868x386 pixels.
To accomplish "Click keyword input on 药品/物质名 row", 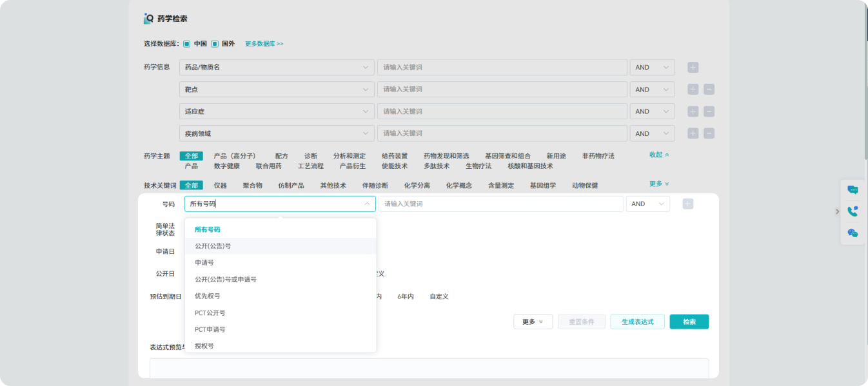I will [502, 67].
